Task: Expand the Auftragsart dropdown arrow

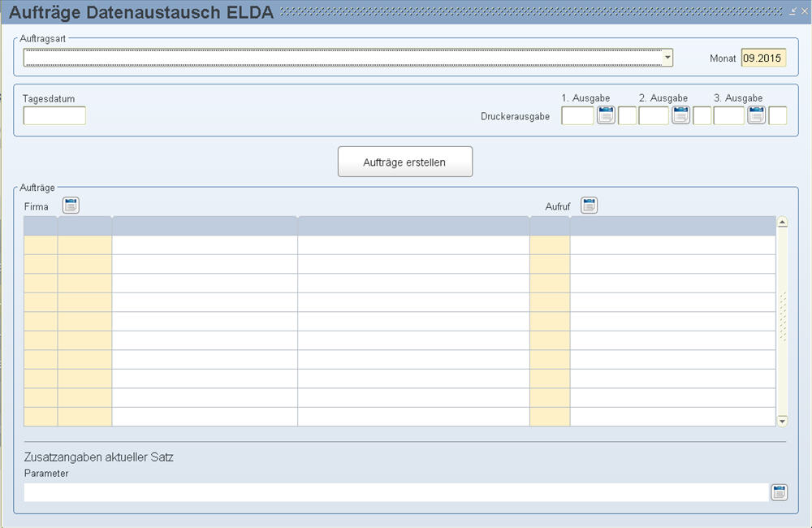Action: [667, 58]
